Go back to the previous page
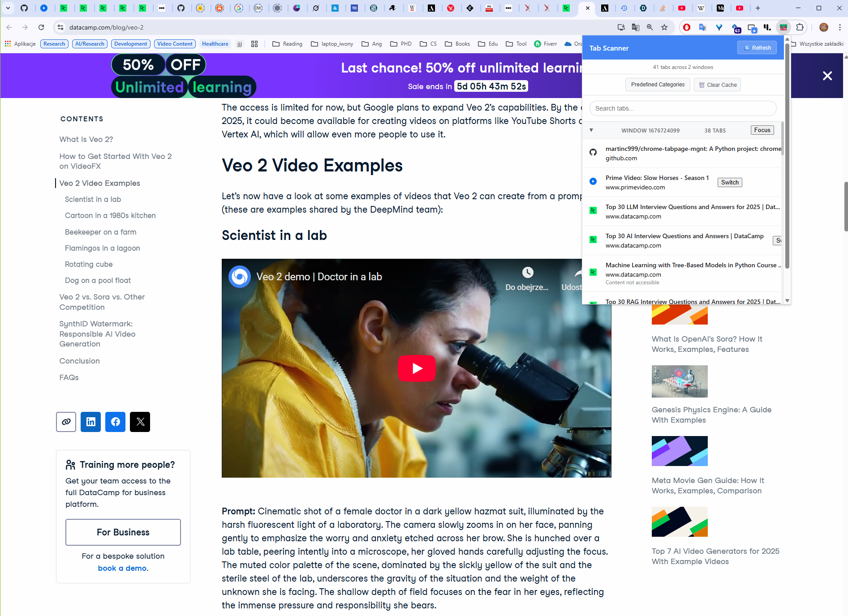Viewport: 848px width, 616px height. [9, 27]
